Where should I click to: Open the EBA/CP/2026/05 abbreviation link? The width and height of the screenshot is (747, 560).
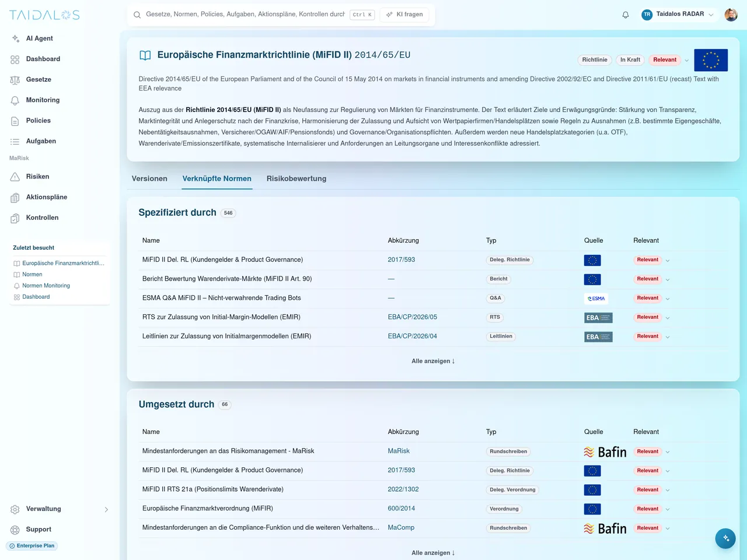tap(413, 317)
